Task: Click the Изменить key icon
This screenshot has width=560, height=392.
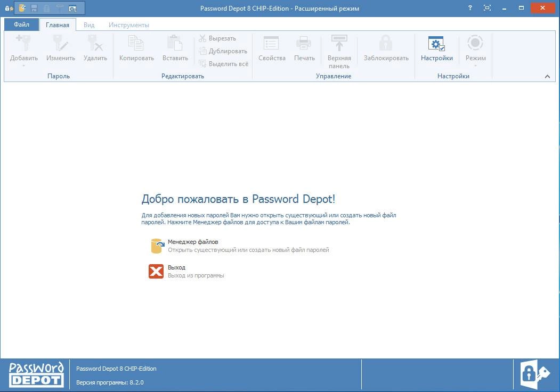Action: pyautogui.click(x=60, y=43)
